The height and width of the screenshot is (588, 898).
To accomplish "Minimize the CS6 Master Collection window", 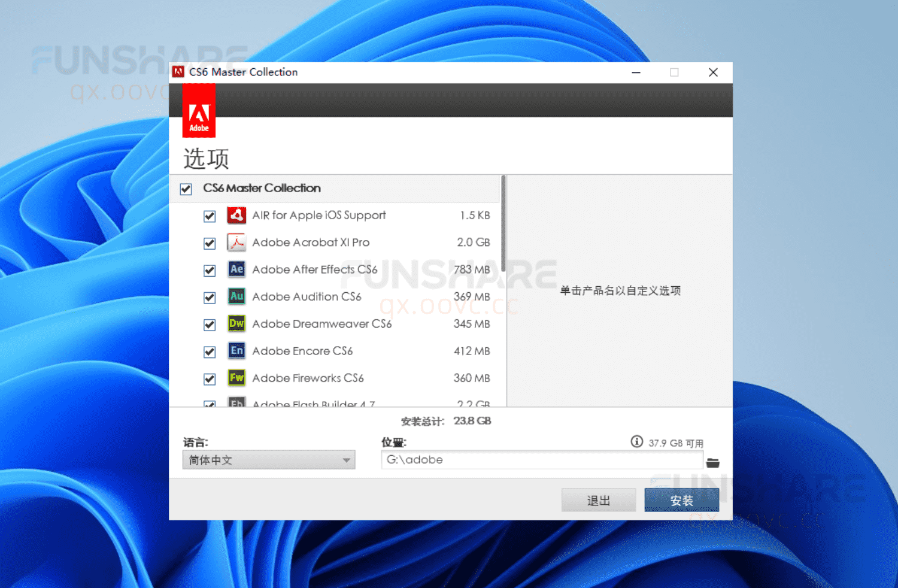I will pyautogui.click(x=636, y=72).
